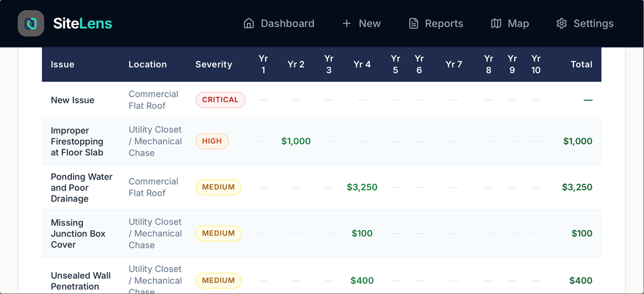
Task: Click the Yr 5 column header
Action: [395, 65]
